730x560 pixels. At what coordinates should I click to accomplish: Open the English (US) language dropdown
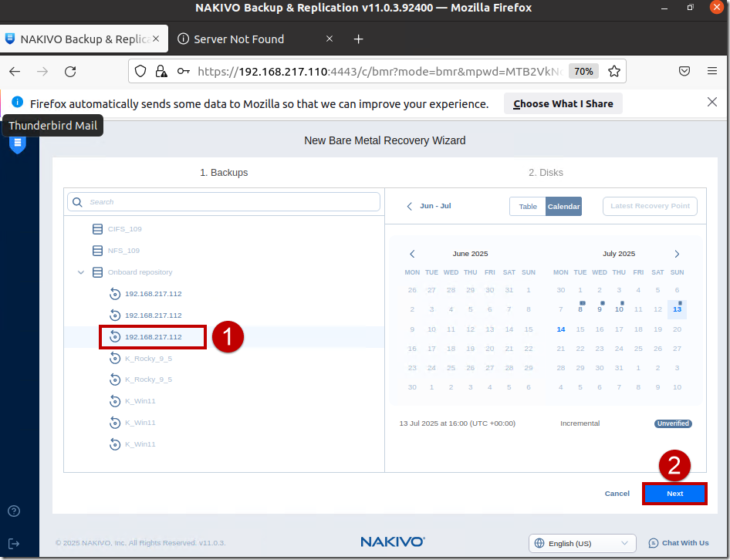click(x=582, y=543)
